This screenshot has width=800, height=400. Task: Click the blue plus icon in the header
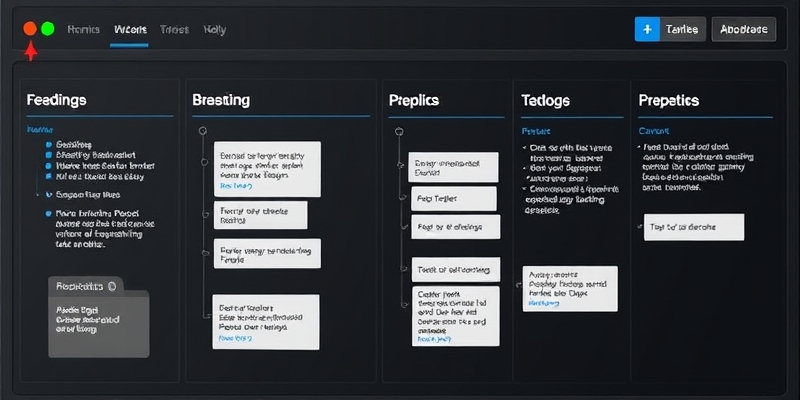pyautogui.click(x=647, y=29)
